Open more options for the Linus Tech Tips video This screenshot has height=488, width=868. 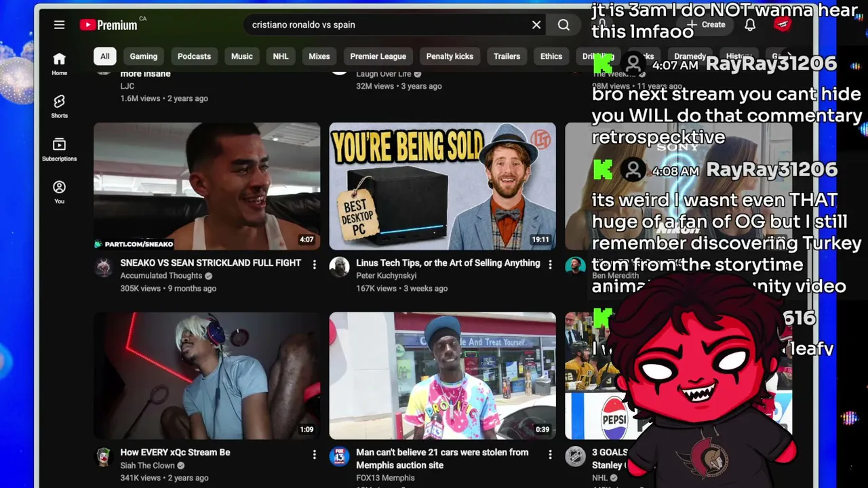pos(550,264)
